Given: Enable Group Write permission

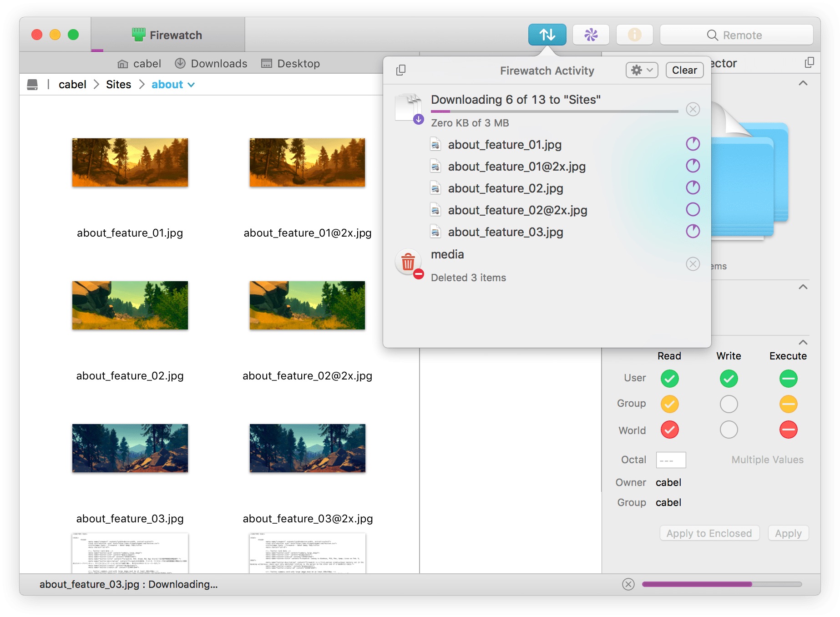Looking at the screenshot, I should coord(729,404).
